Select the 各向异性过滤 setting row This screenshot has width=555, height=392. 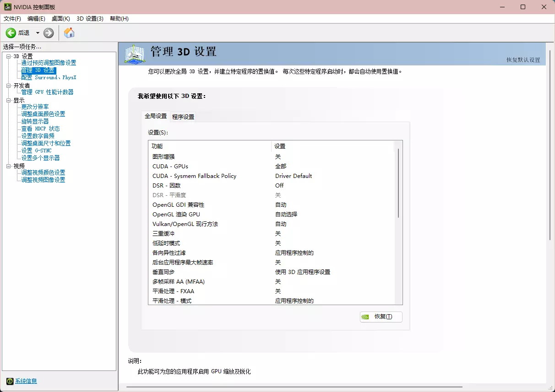(271, 252)
